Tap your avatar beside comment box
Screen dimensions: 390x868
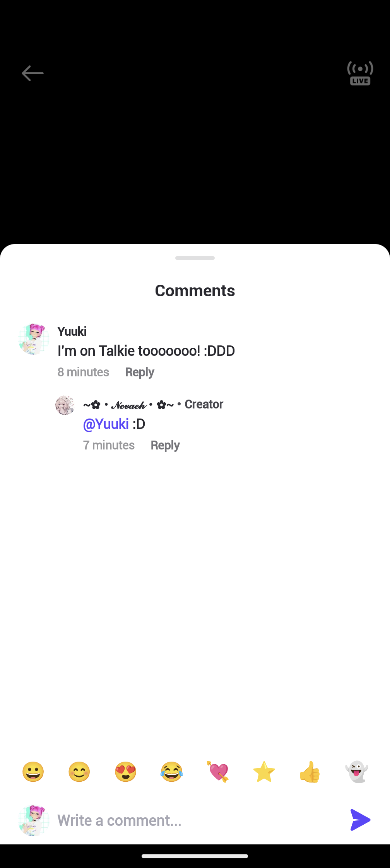[x=34, y=820]
